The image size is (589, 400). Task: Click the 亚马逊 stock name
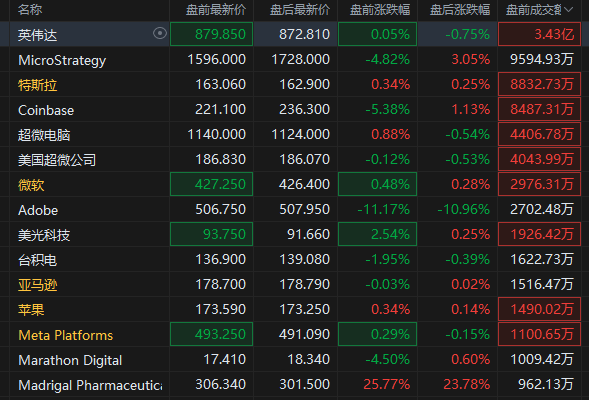(38, 285)
